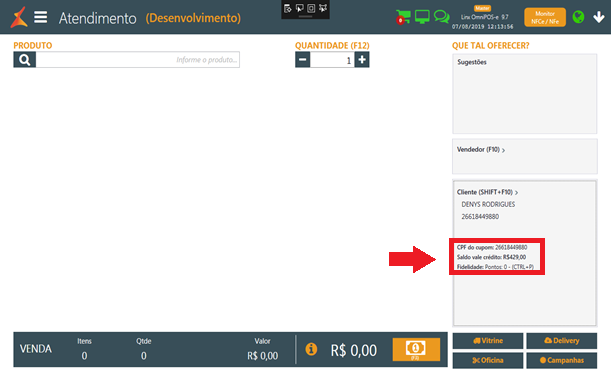611x377 pixels.
Task: Decrease quantity with the minus button
Action: (x=302, y=60)
